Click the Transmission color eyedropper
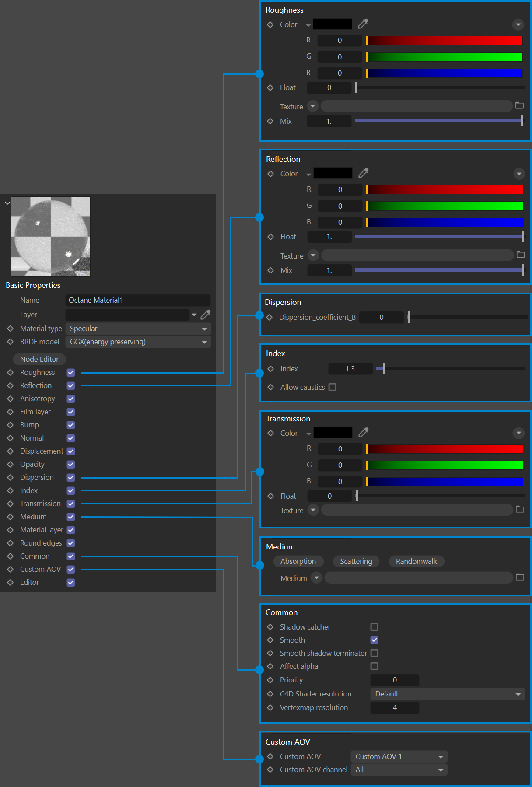Viewport: 532px width, 787px height. (x=363, y=433)
